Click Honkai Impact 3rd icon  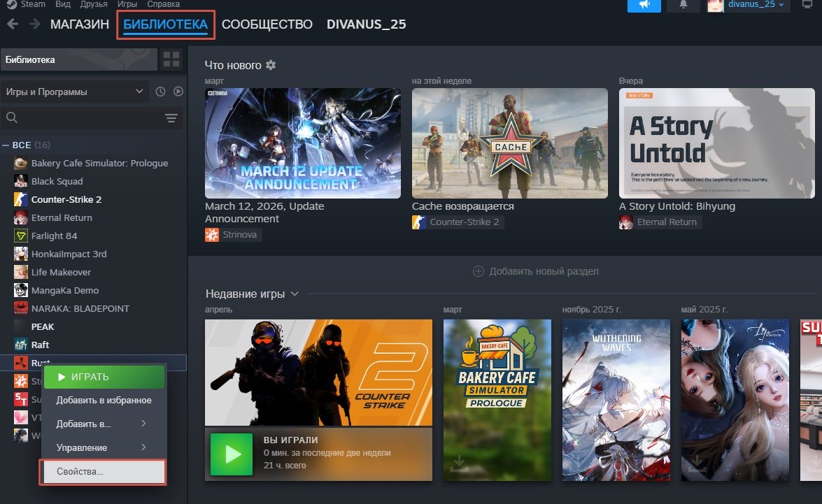pos(20,254)
